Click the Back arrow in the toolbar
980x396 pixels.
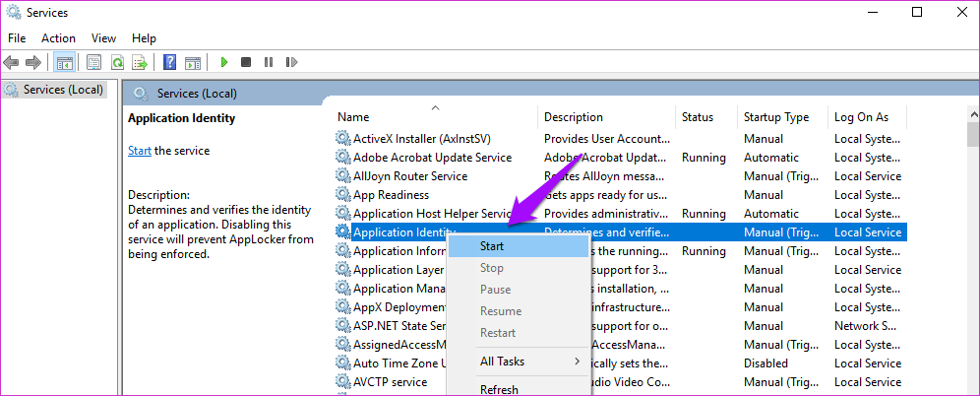(x=11, y=63)
